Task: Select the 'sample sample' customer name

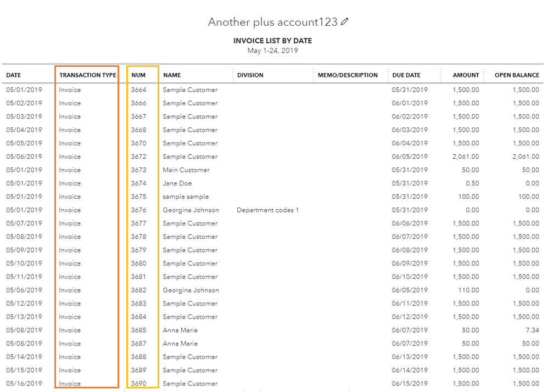Action: pyautogui.click(x=186, y=197)
